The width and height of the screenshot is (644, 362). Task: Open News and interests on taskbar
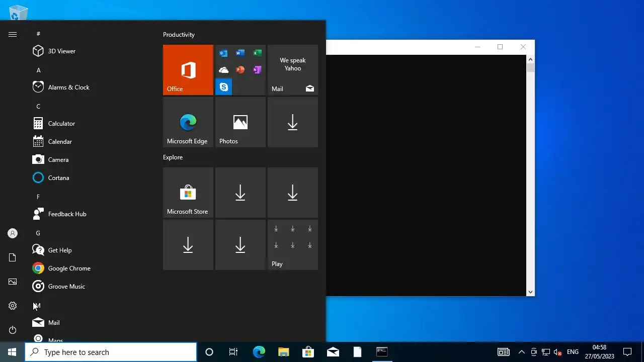click(x=503, y=352)
